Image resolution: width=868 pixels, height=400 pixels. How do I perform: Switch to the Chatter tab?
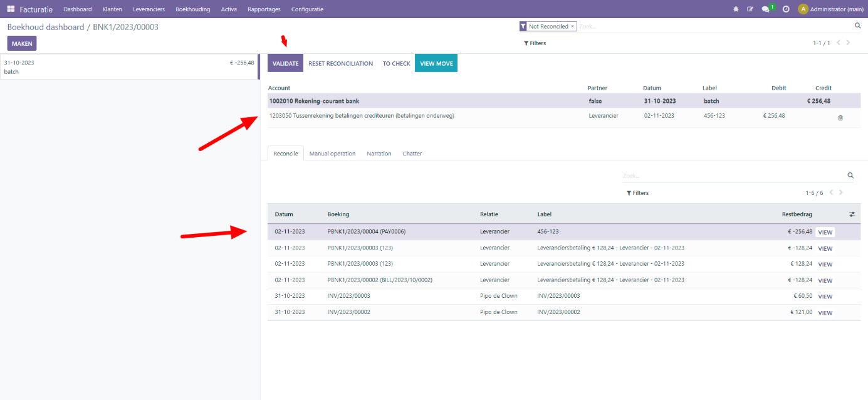click(412, 154)
